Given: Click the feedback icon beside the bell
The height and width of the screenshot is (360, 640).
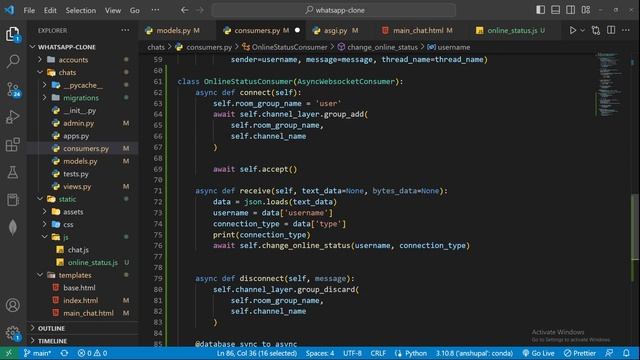Looking at the screenshot, I should tap(609, 353).
